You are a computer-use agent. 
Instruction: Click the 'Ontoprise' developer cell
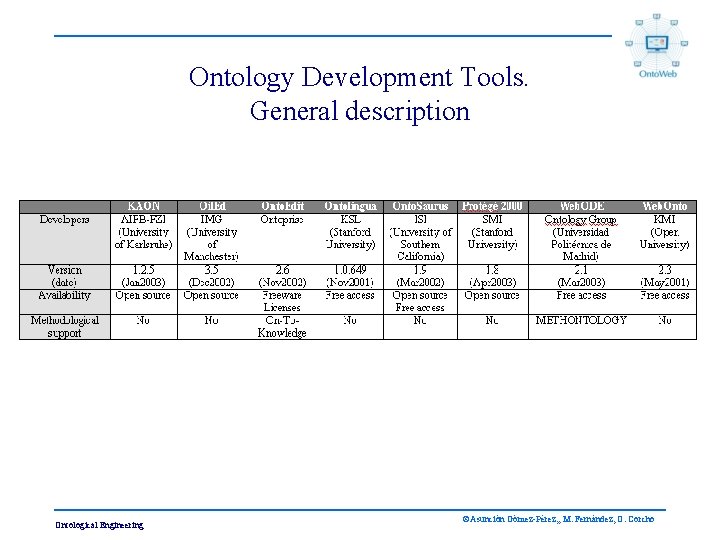pyautogui.click(x=282, y=239)
